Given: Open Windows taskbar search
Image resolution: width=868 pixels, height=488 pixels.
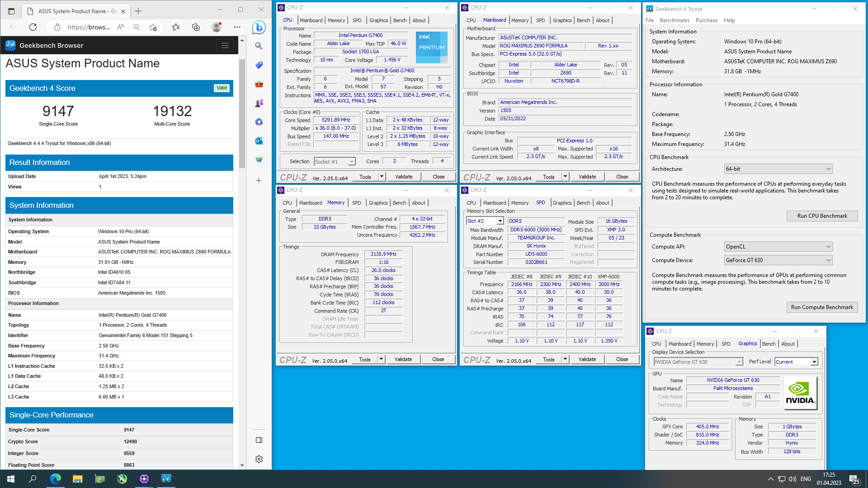Looking at the screenshot, I should (33, 479).
